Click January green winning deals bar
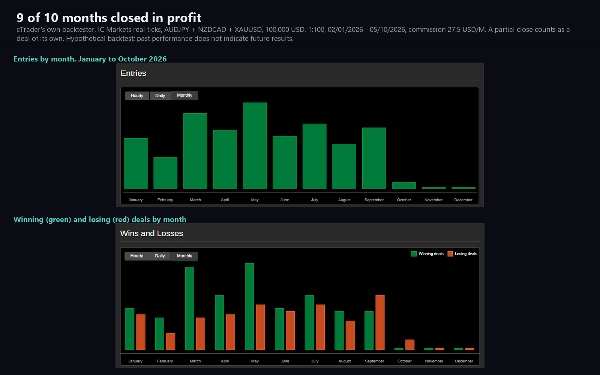Screen dimensions: 600x375 coord(130,329)
